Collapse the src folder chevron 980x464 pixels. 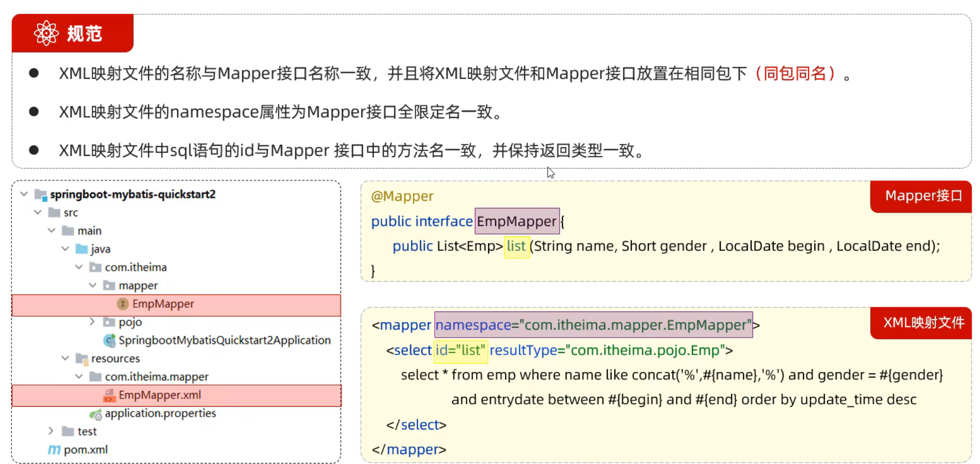pyautogui.click(x=38, y=213)
